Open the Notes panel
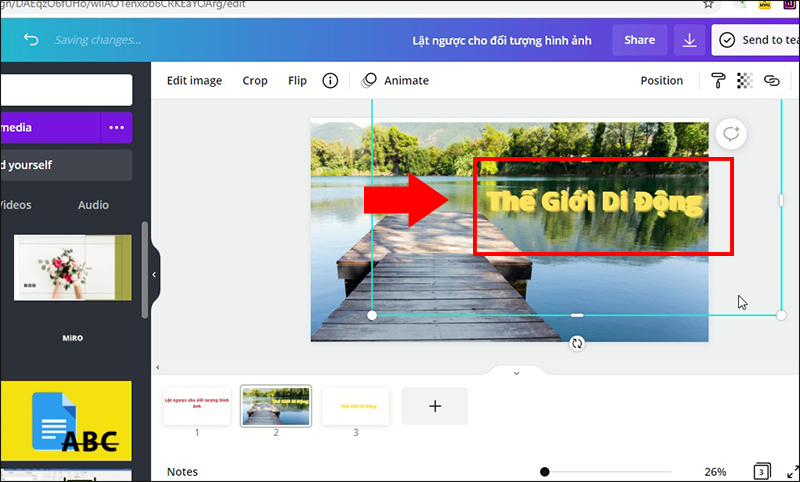This screenshot has height=482, width=800. (x=182, y=472)
